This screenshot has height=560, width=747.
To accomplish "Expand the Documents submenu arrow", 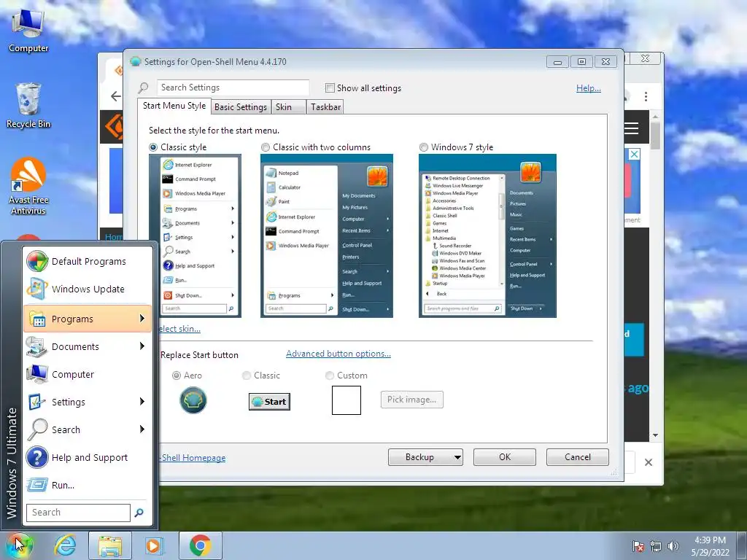I will (142, 346).
